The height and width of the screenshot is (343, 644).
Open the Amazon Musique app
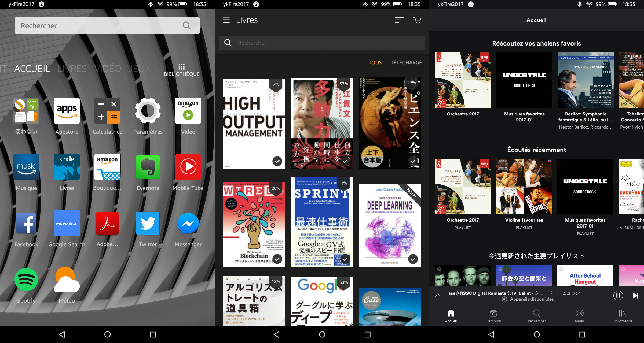(x=26, y=167)
